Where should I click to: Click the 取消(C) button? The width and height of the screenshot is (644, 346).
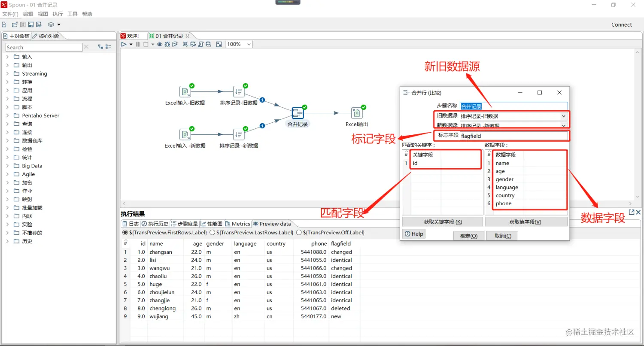click(502, 236)
